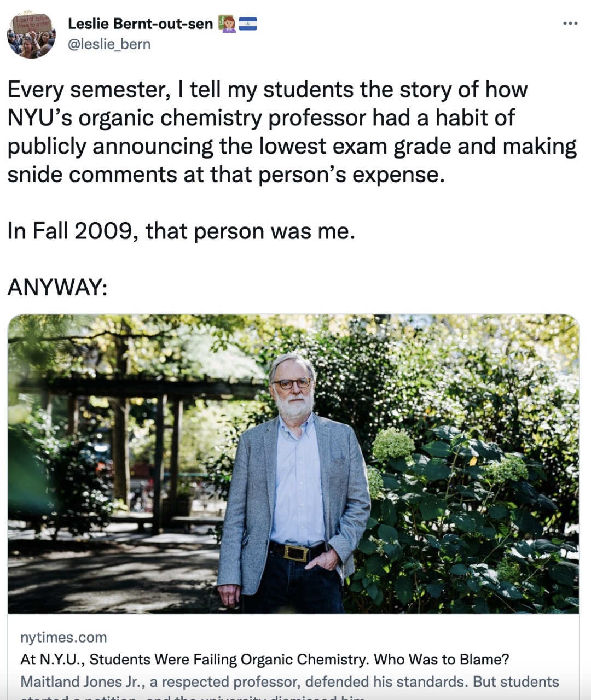Click the Maitland Jones Jr. card description
Viewport: 591px width, 700px height.
tap(289, 689)
